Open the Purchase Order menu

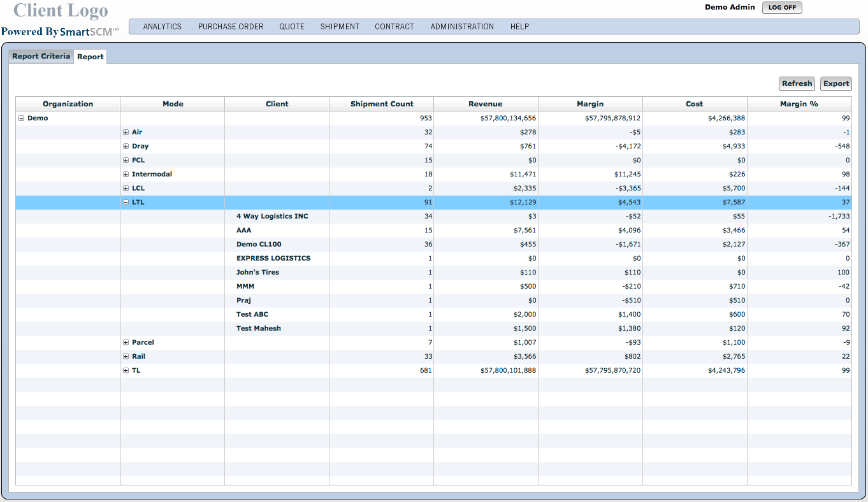coord(231,27)
